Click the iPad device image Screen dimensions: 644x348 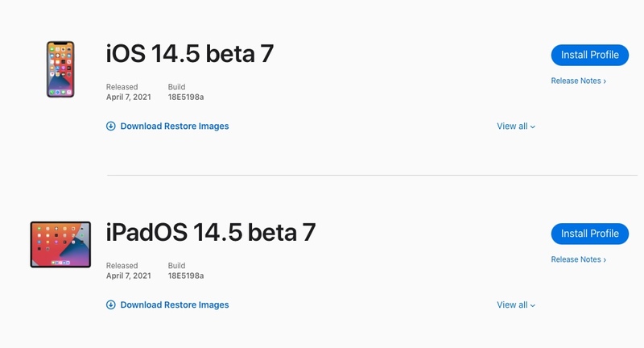point(60,244)
